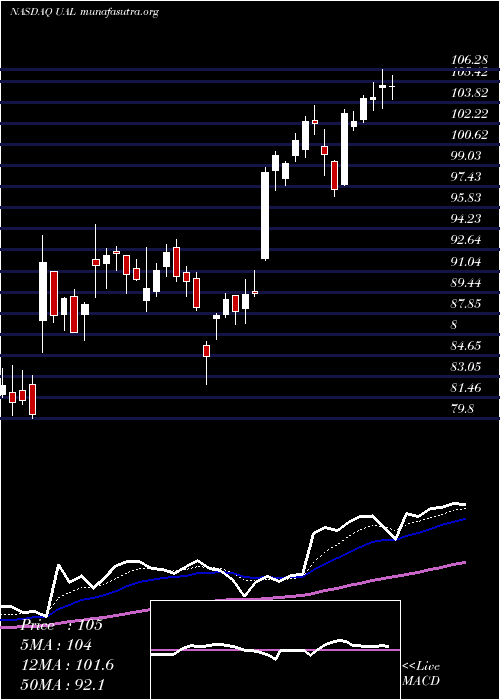Select the 102.22 price axis label
The image size is (500, 700).
coord(469,114)
